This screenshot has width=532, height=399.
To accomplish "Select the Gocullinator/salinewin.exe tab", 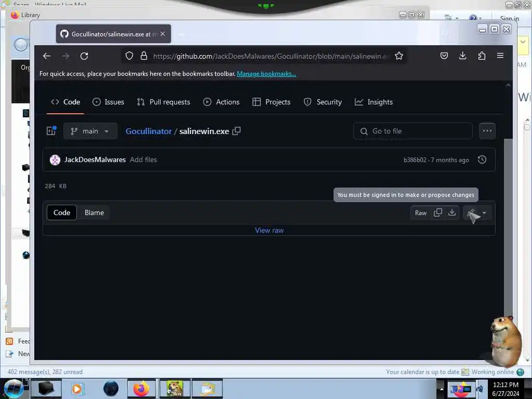I will point(113,34).
